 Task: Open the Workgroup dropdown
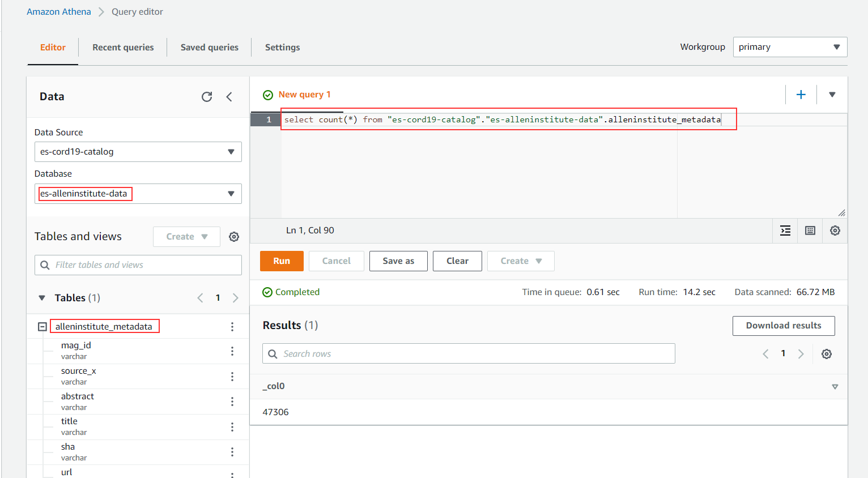tap(790, 47)
